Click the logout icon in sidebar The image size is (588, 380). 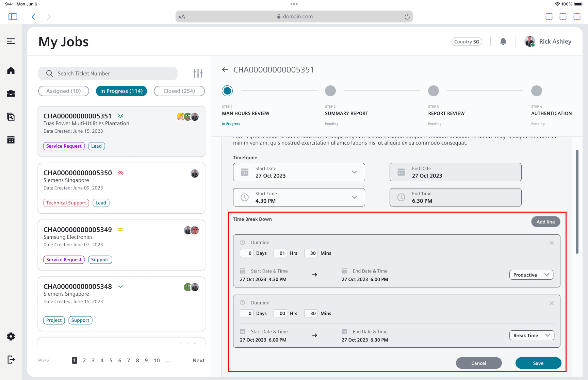(x=11, y=360)
